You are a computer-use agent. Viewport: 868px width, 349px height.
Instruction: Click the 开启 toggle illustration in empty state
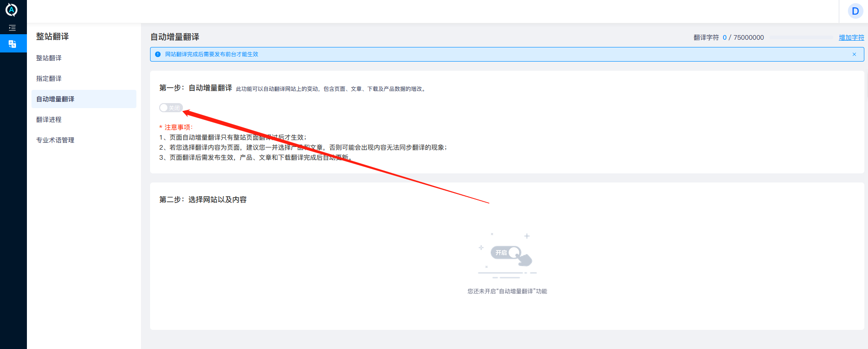(x=506, y=253)
